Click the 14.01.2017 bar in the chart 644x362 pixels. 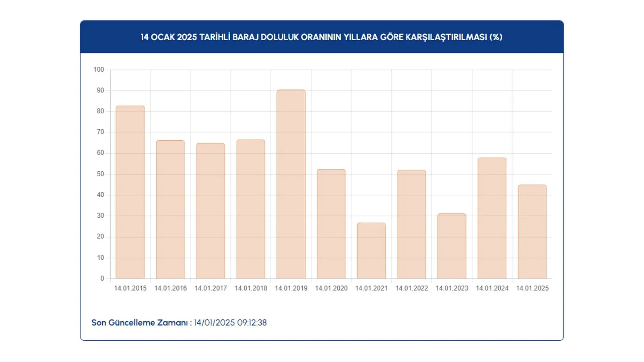click(x=211, y=211)
